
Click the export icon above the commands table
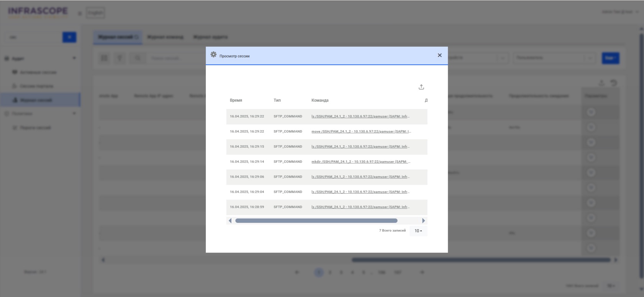pos(421,87)
